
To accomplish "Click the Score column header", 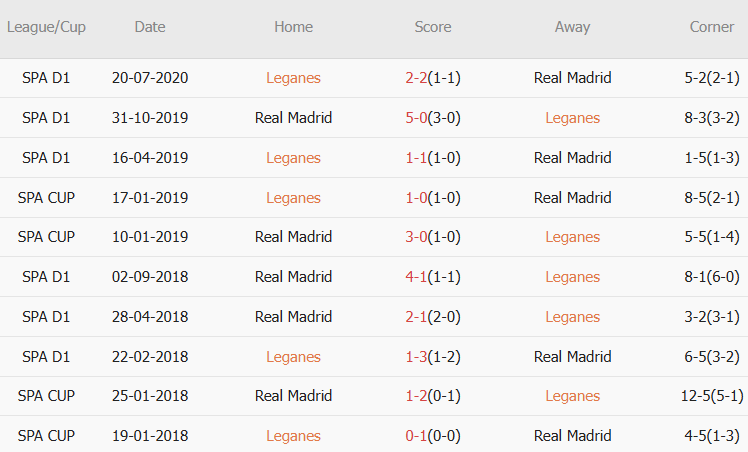I will tap(433, 27).
